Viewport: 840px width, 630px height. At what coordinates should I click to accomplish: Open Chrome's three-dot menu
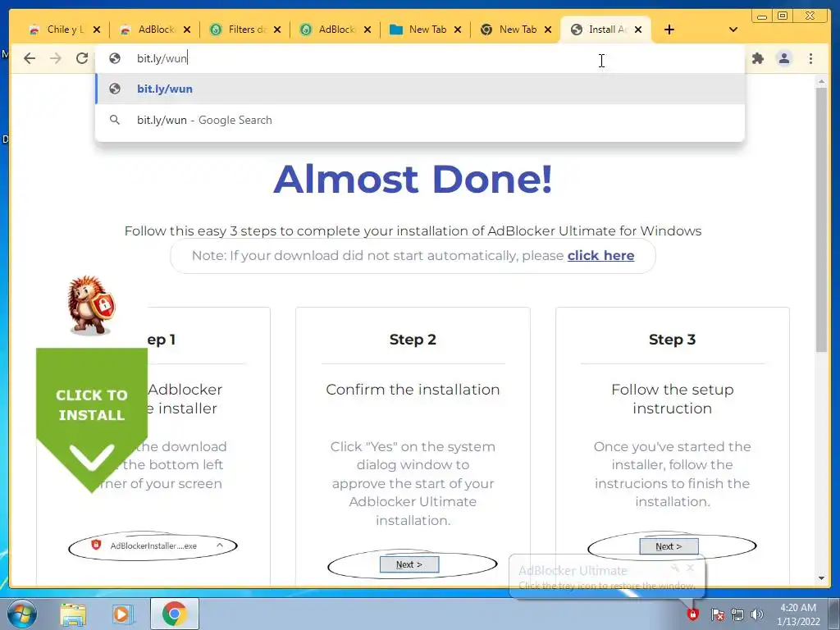(810, 58)
